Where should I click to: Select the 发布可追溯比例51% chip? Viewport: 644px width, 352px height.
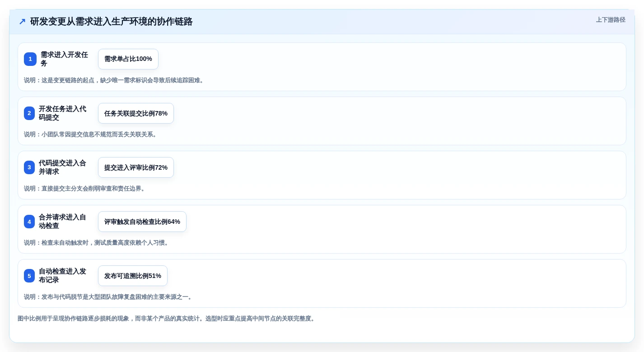133,276
